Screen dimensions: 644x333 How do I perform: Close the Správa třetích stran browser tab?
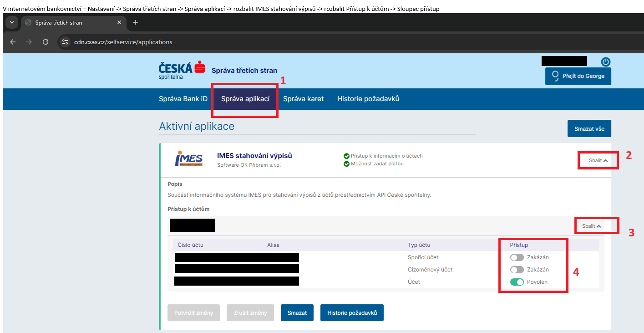click(119, 22)
